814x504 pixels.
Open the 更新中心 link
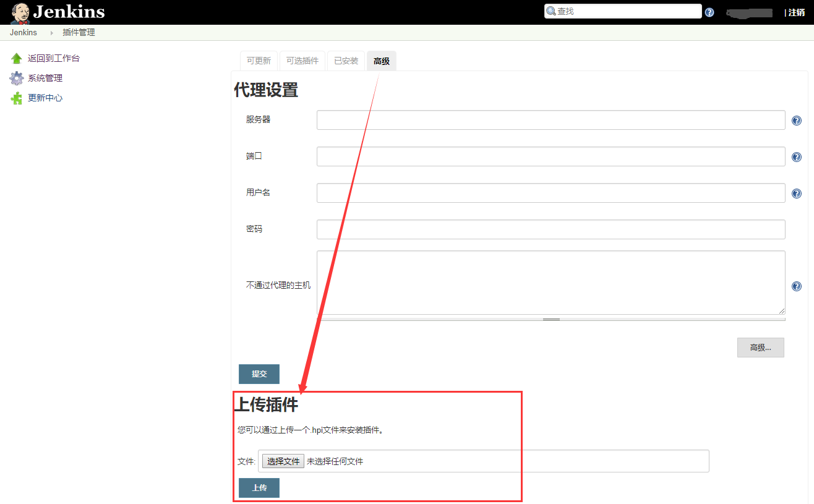click(x=45, y=98)
